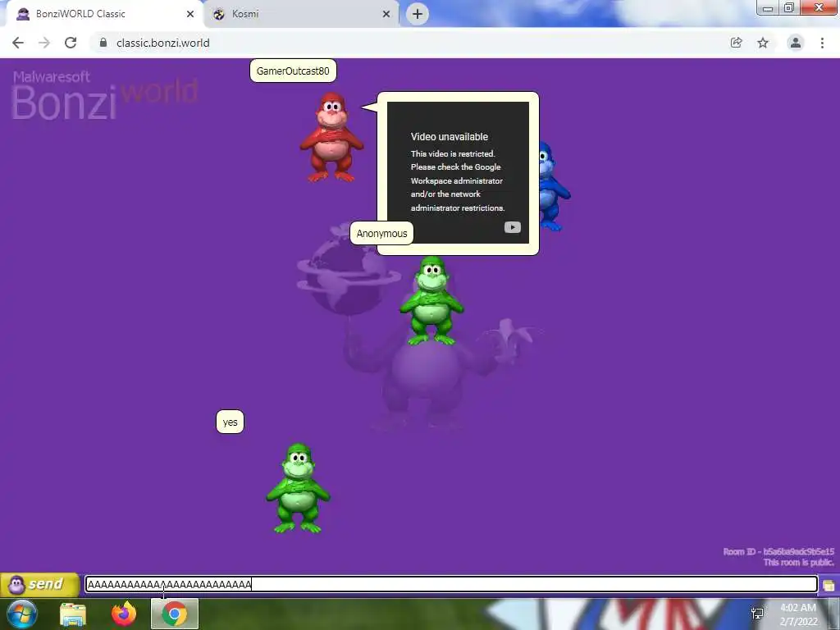
Task: Focus the chat message input field
Action: (452, 584)
